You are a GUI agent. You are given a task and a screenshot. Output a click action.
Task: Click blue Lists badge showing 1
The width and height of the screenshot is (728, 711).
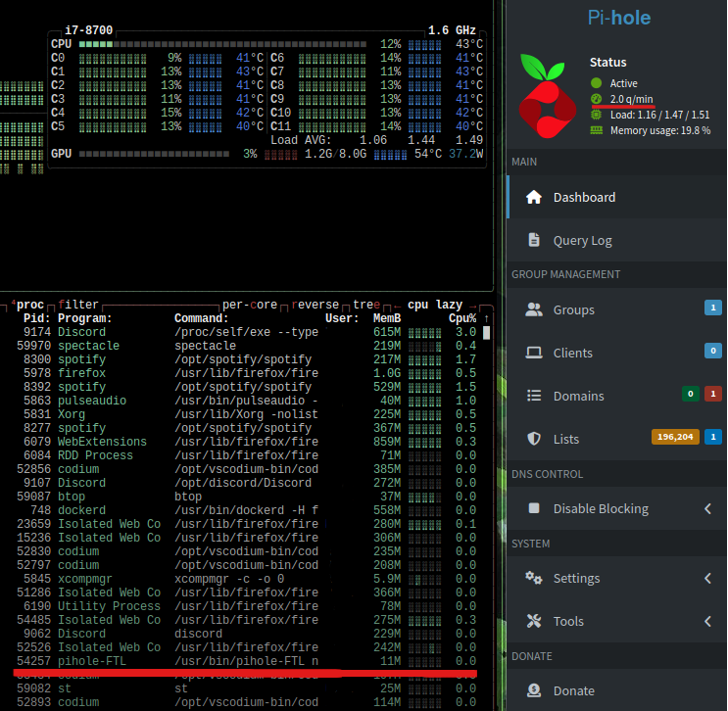point(713,437)
